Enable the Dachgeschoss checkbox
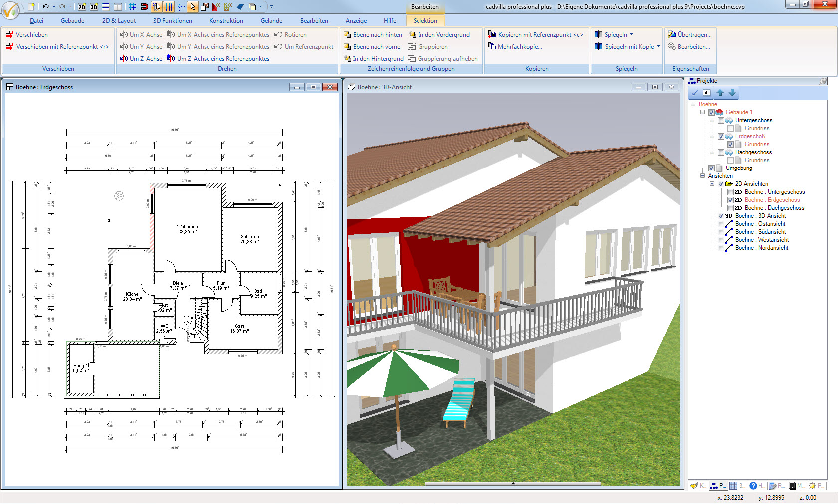Viewport: 838px width, 504px height. coord(721,152)
